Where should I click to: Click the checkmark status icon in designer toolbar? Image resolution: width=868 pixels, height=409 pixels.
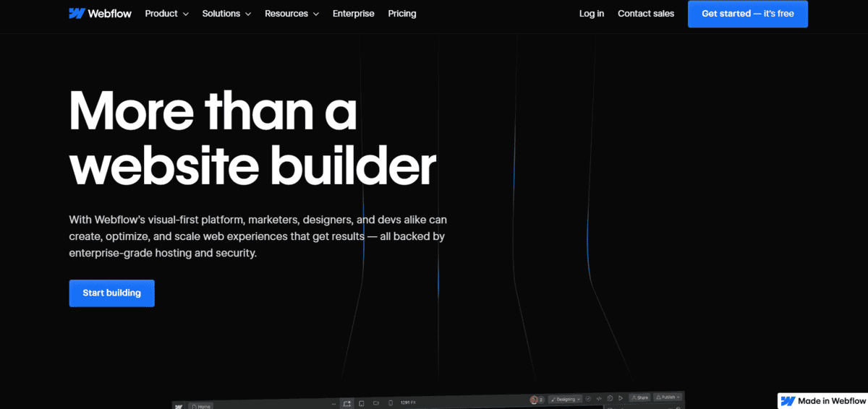point(588,398)
